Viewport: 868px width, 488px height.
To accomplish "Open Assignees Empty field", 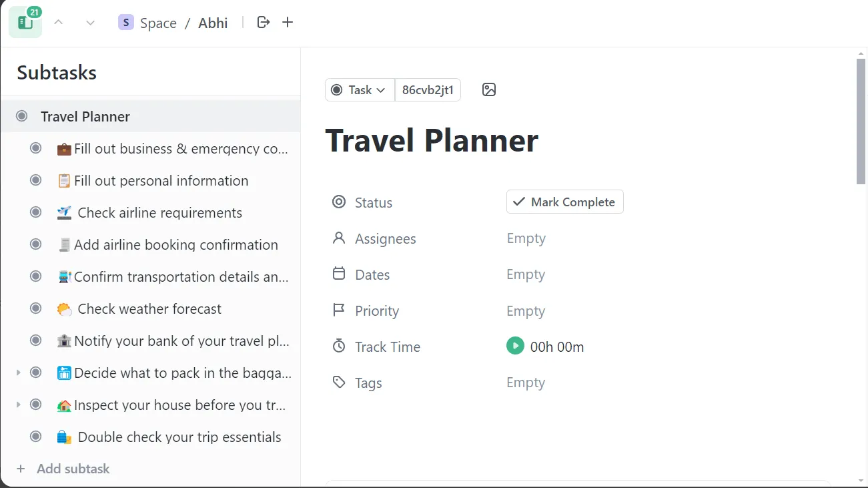I will pos(526,238).
